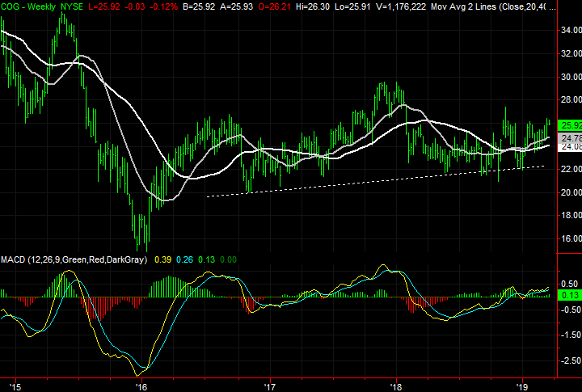Click the '16 year label on time axis
The height and width of the screenshot is (392, 582).
[x=142, y=385]
